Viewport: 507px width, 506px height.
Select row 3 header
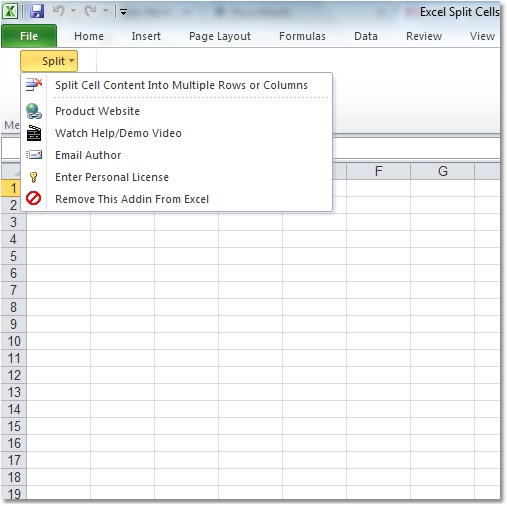click(x=13, y=222)
